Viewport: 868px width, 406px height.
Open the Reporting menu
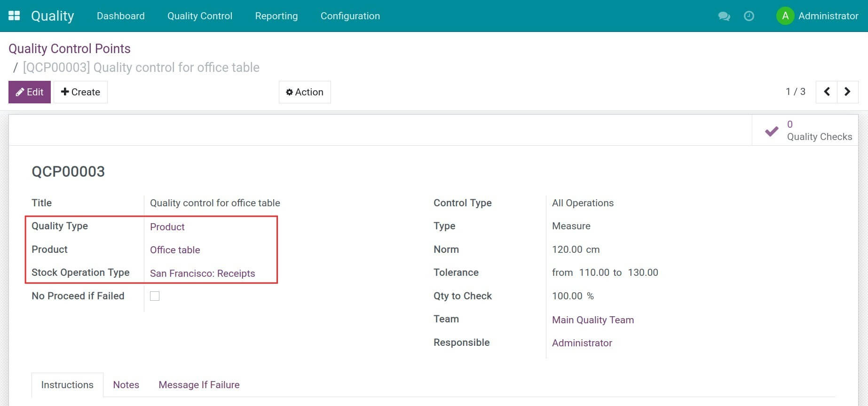276,16
